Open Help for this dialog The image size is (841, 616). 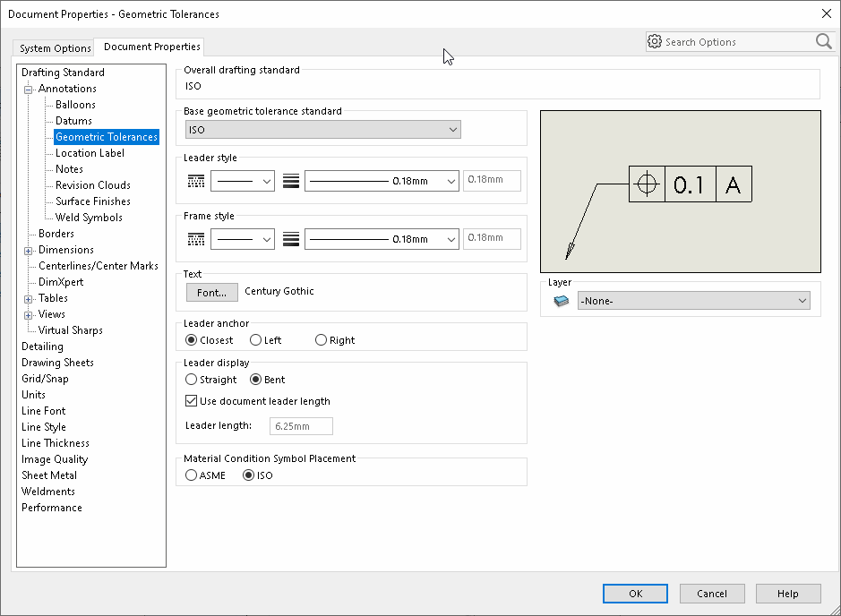788,594
